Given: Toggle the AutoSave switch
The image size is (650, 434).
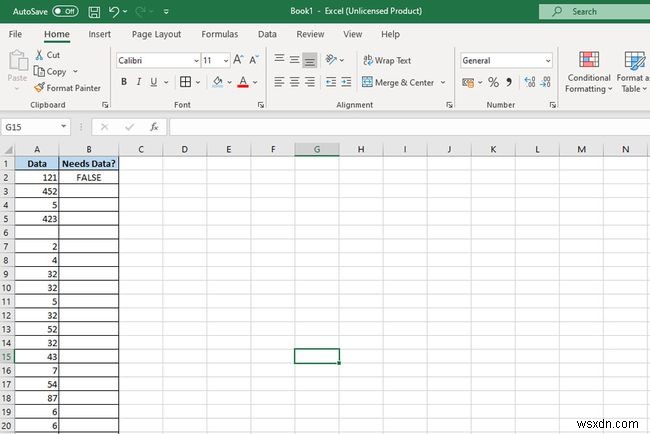Looking at the screenshot, I should (65, 11).
